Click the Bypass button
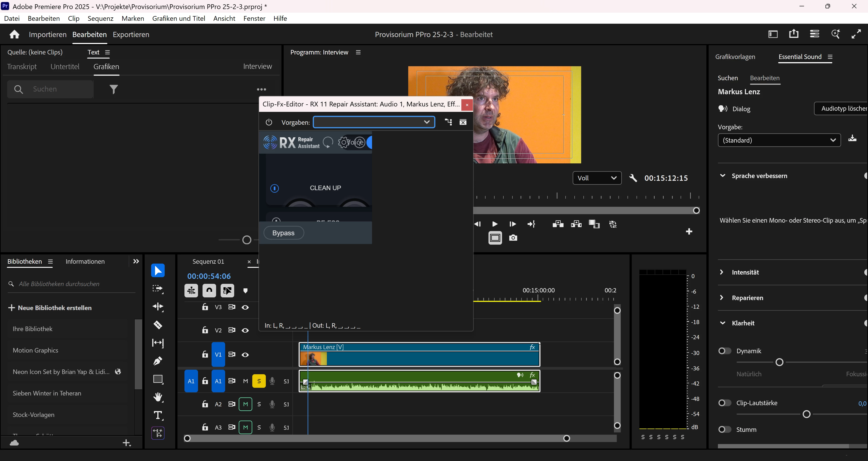868x461 pixels. click(x=283, y=233)
